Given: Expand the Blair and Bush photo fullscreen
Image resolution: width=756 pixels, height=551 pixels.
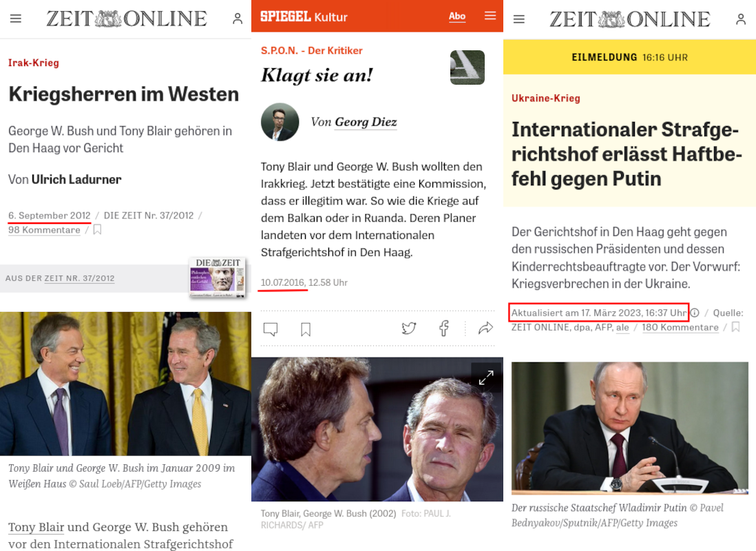Looking at the screenshot, I should point(485,378).
